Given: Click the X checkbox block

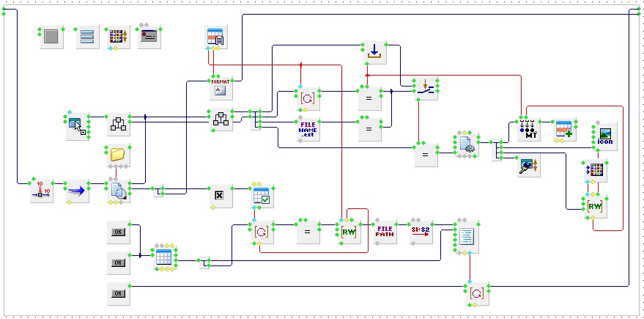Looking at the screenshot, I should (x=219, y=196).
